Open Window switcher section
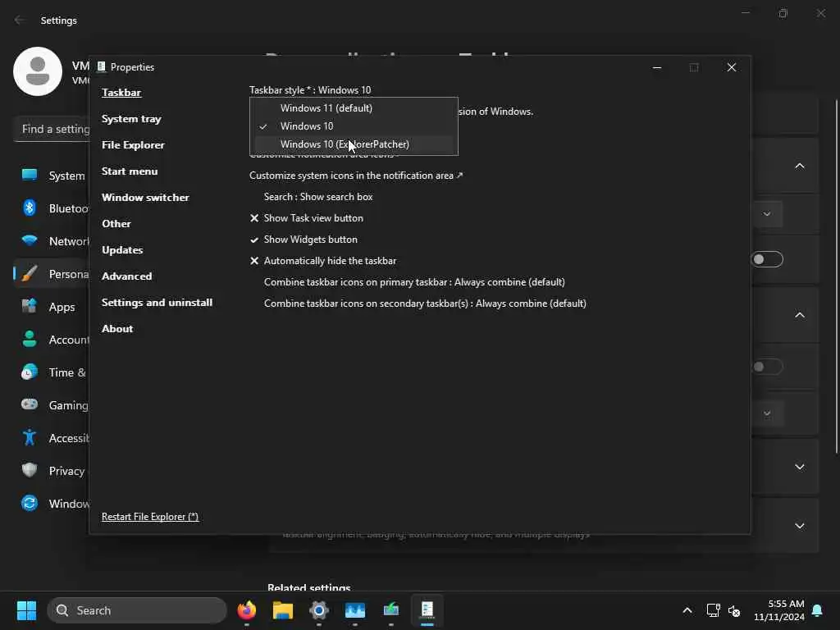The image size is (840, 630). pos(145,198)
